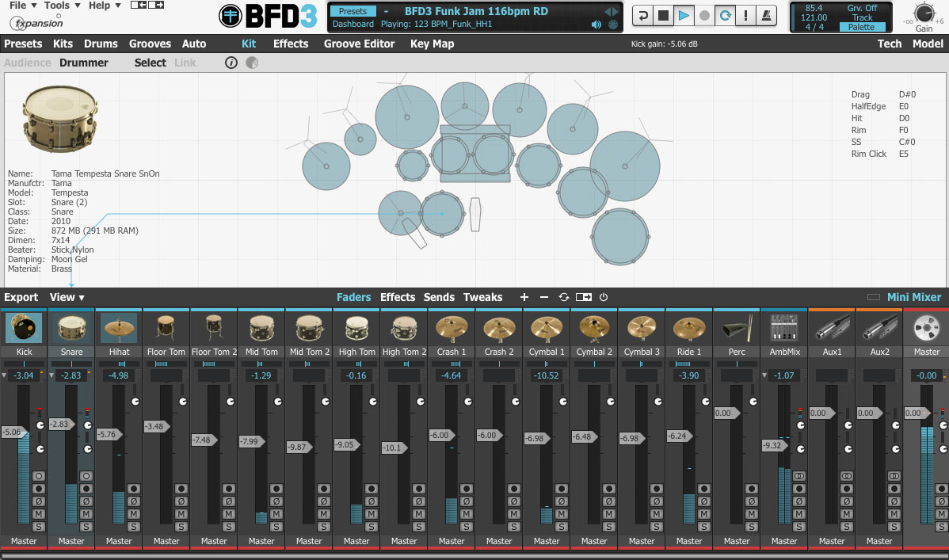949x560 pixels.
Task: Click the metronome icon in transport bar
Action: [767, 16]
